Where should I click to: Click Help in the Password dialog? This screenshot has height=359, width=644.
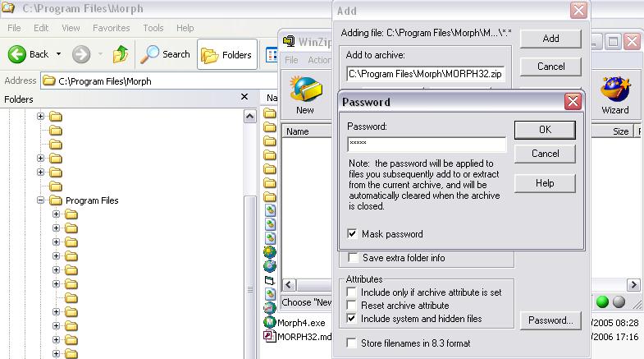(545, 183)
